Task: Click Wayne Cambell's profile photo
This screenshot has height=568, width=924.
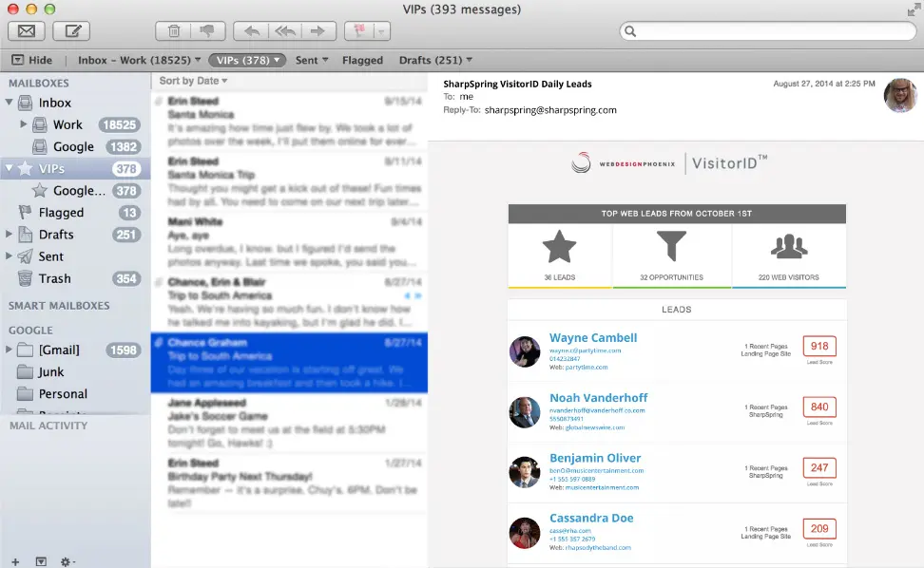Action: click(x=525, y=351)
